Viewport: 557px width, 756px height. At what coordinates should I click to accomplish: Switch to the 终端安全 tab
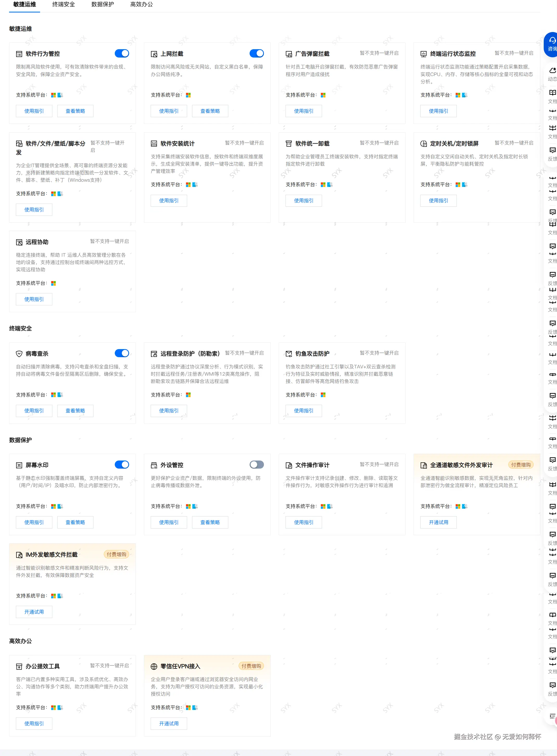coord(64,4)
